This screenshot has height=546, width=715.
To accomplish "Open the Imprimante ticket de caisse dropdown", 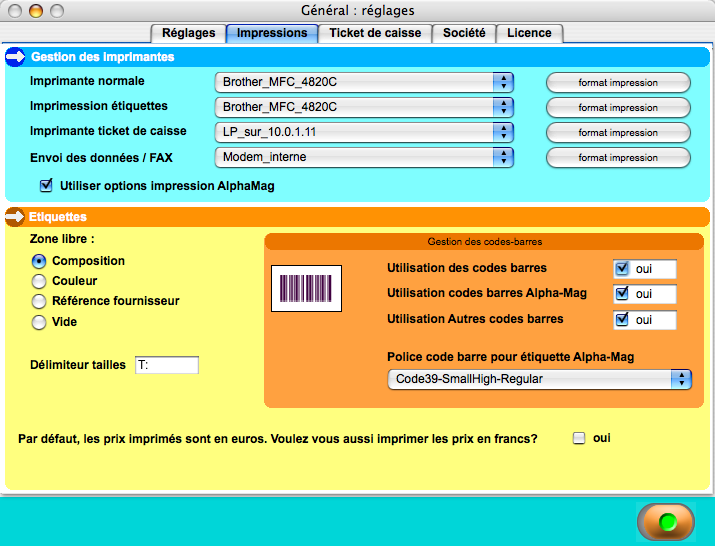I will (364, 133).
